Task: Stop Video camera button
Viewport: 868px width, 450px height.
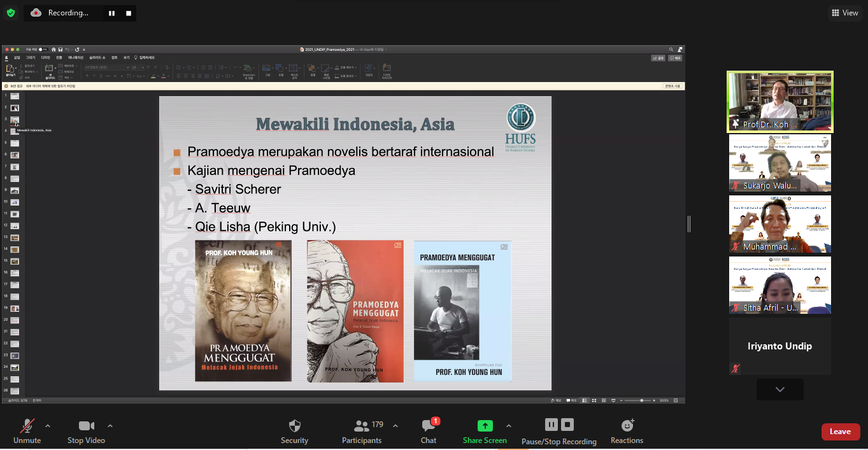Action: 86,431
